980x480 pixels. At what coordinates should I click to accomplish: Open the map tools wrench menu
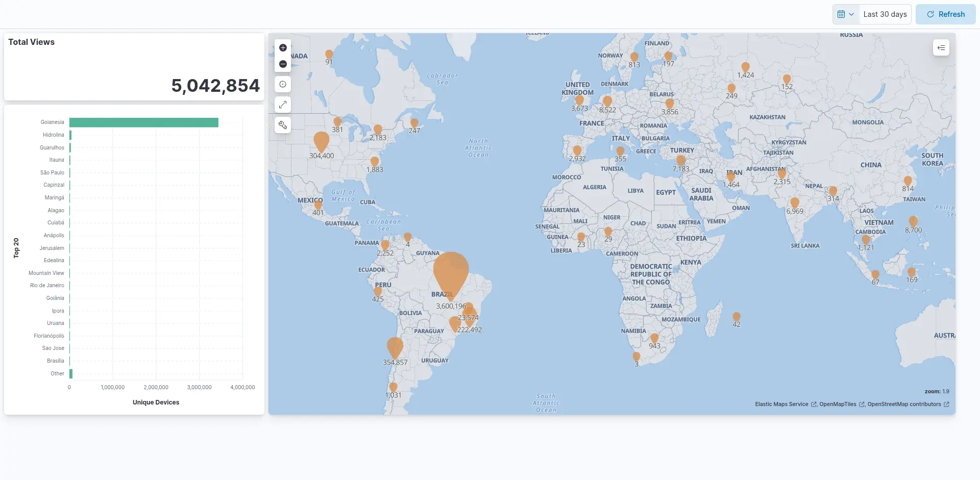(x=283, y=125)
